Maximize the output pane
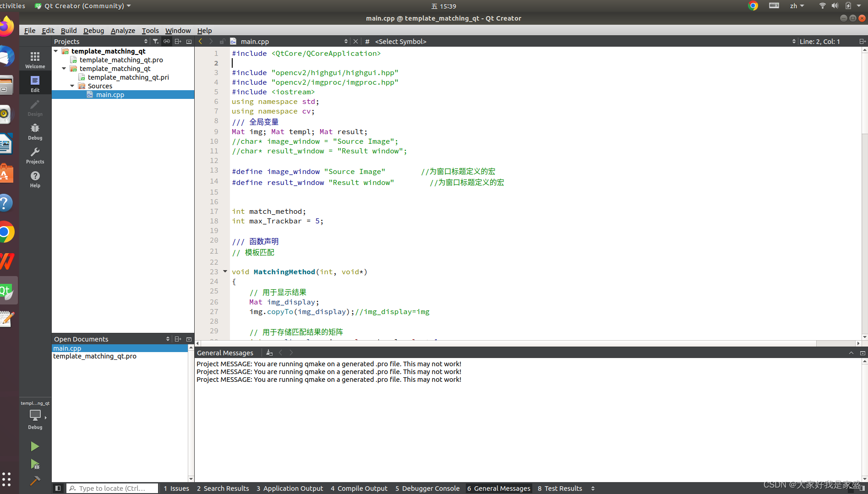 863,353
